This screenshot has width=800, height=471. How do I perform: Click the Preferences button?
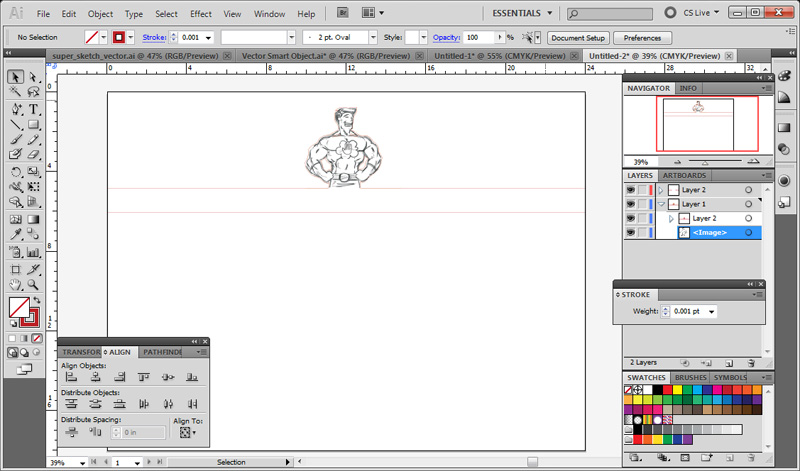click(642, 38)
